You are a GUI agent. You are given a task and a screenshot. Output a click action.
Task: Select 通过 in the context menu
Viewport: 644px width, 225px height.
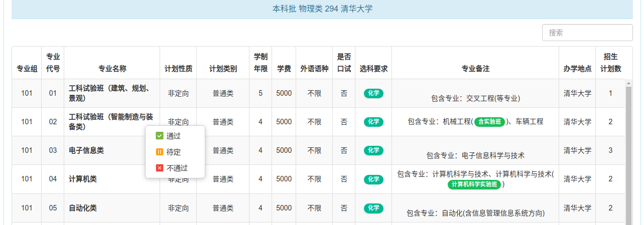(x=175, y=136)
